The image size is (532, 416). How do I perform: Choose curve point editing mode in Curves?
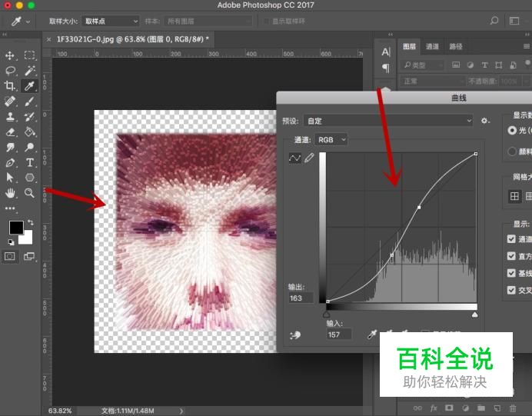point(295,158)
